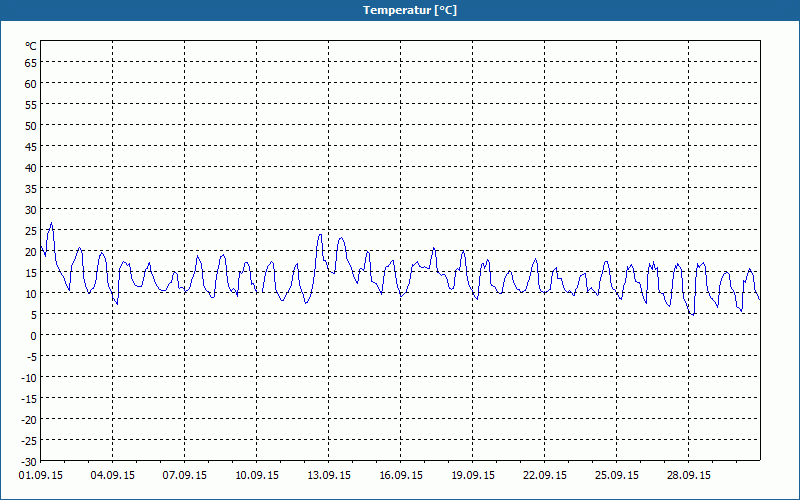Image resolution: width=800 pixels, height=500 pixels.
Task: Select the 28.09.15 date label
Action: 688,475
